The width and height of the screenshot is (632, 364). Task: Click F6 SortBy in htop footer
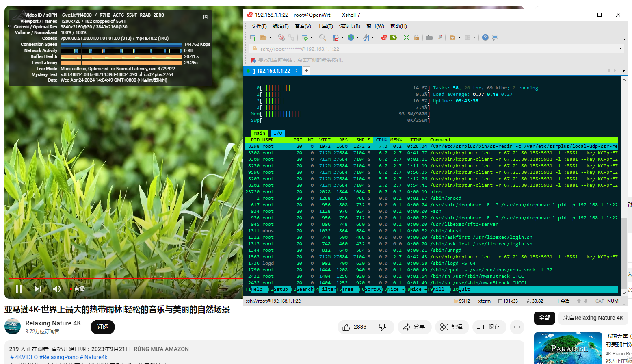tap(370, 289)
